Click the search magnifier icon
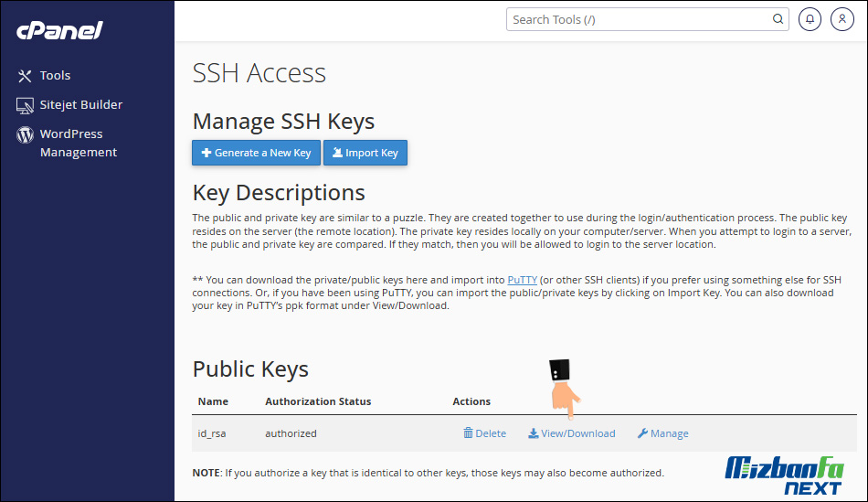 pos(778,19)
